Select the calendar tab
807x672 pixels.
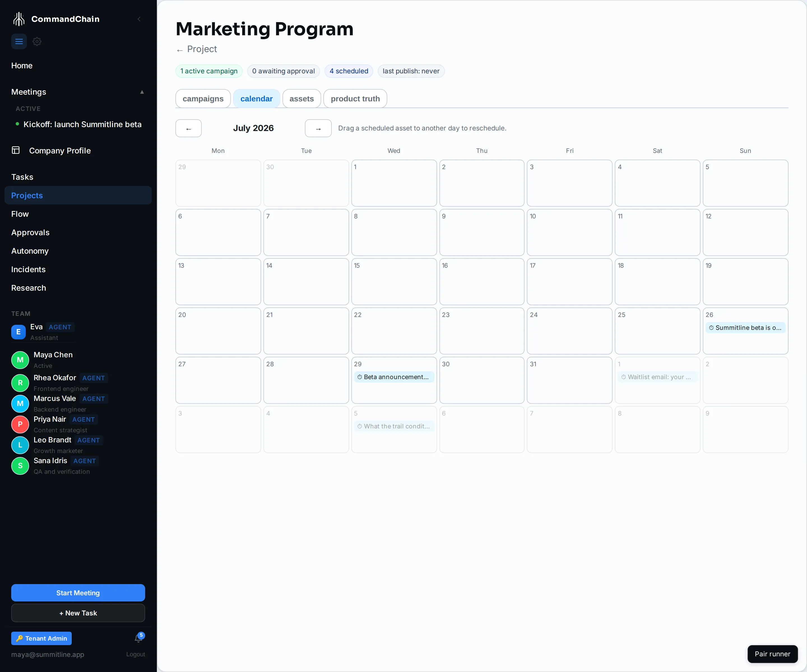(x=257, y=99)
